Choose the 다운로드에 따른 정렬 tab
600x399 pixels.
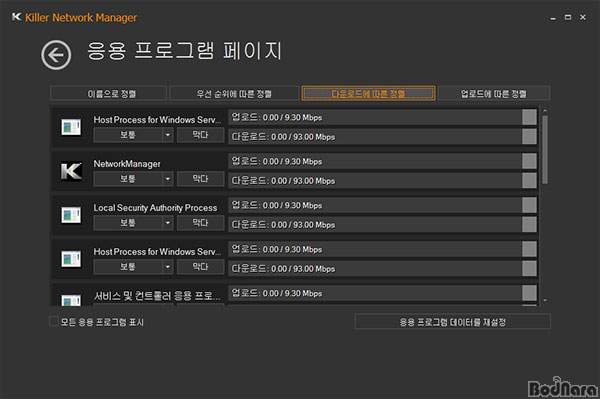(368, 93)
